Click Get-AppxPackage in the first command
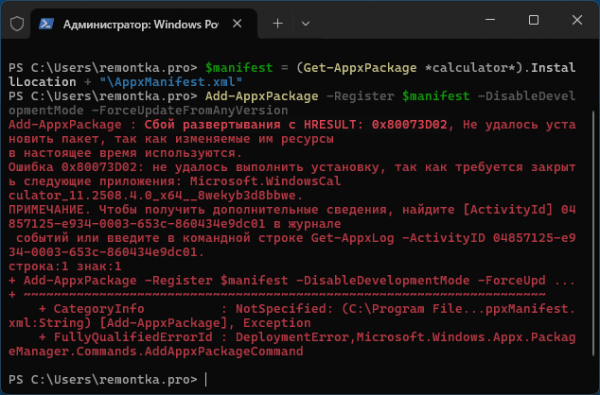Screen dimensions: 600x395 [360, 68]
